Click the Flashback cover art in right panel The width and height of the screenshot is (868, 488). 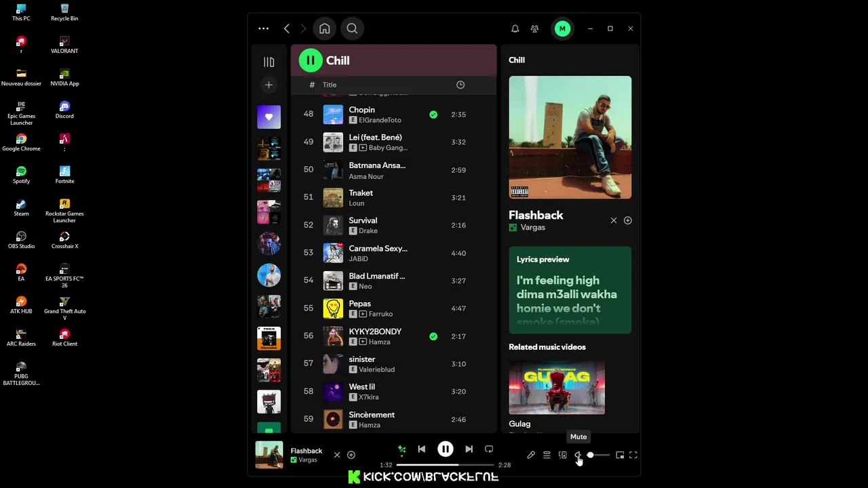point(570,138)
